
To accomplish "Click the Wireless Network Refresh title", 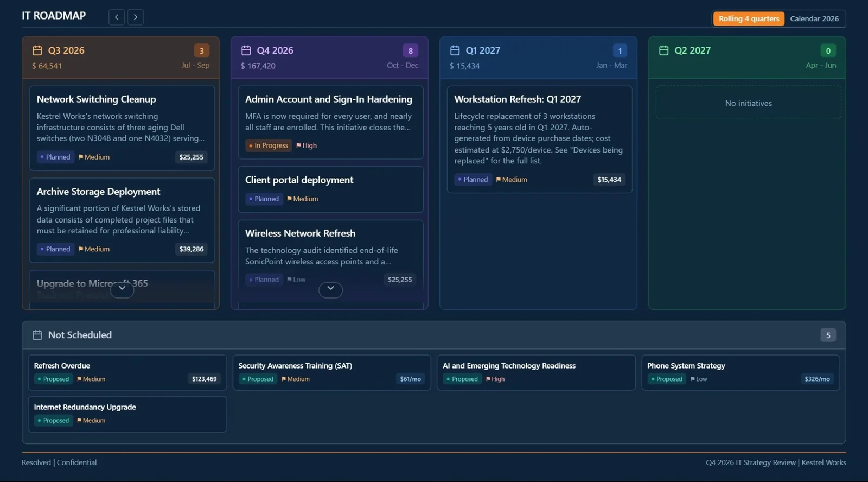I will click(301, 233).
